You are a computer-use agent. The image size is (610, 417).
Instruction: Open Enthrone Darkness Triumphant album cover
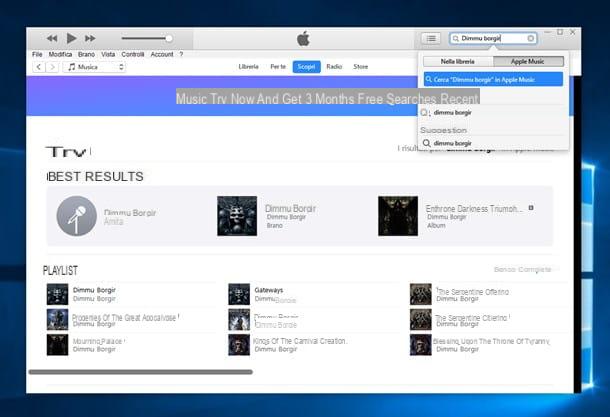tap(398, 216)
